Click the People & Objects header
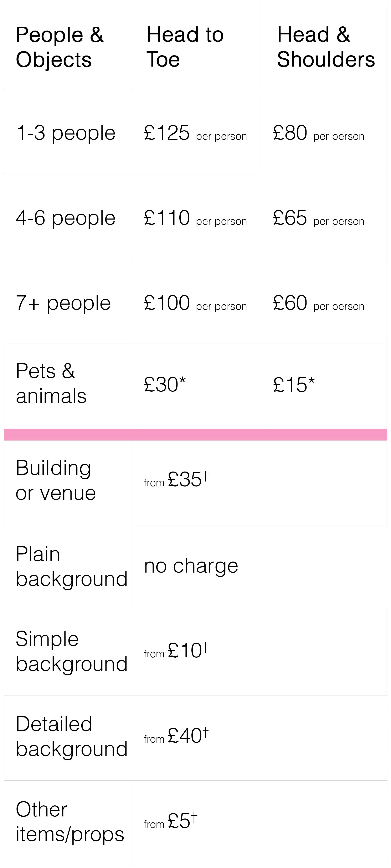 coord(59,47)
